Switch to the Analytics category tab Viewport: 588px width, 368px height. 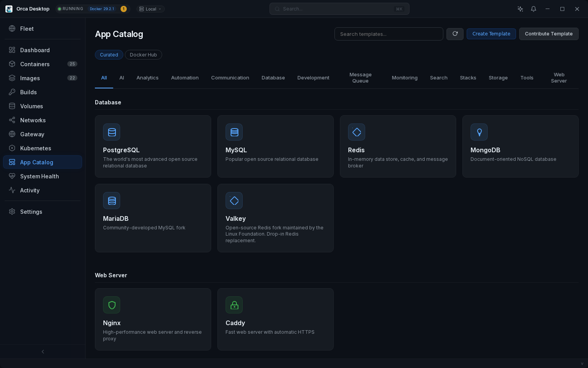[x=147, y=78]
